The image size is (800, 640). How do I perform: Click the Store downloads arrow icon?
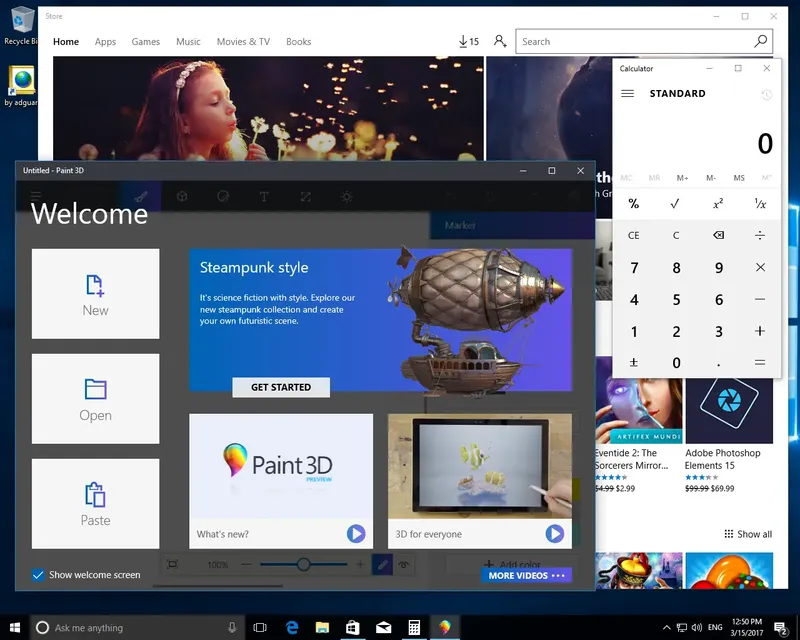(x=463, y=41)
